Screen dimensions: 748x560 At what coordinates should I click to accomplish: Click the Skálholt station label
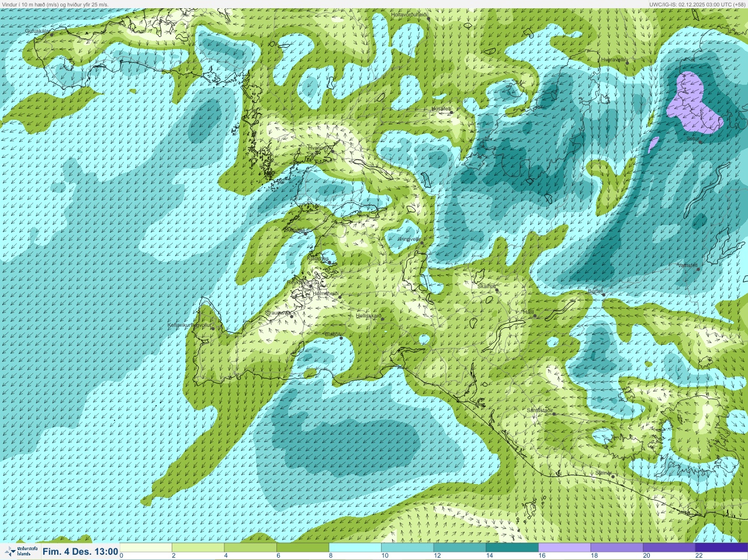point(486,286)
